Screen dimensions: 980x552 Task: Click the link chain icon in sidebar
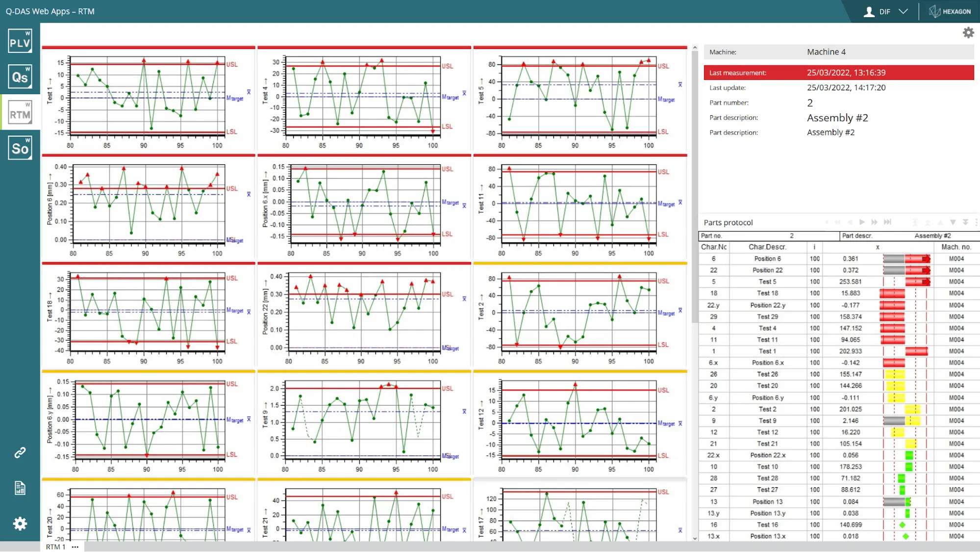20,452
